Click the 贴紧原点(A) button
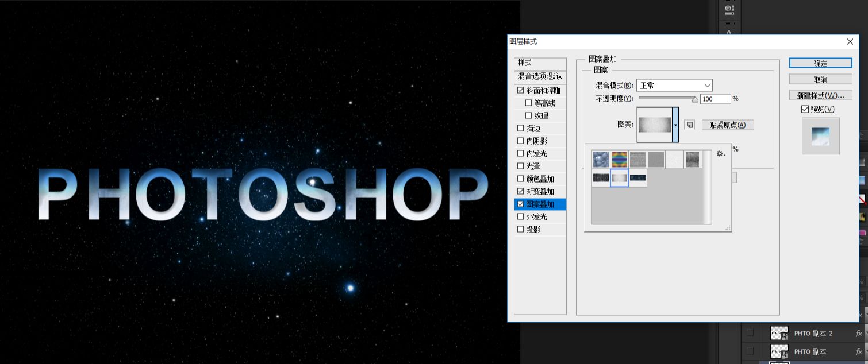This screenshot has width=868, height=364. coord(727,125)
